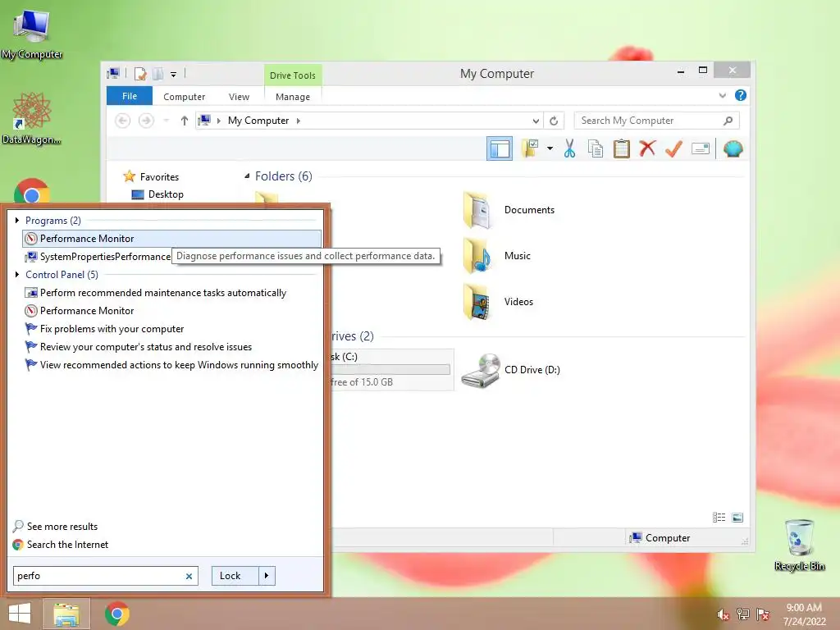840x630 pixels.
Task: Click Chrome icon on the taskbar
Action: (117, 614)
